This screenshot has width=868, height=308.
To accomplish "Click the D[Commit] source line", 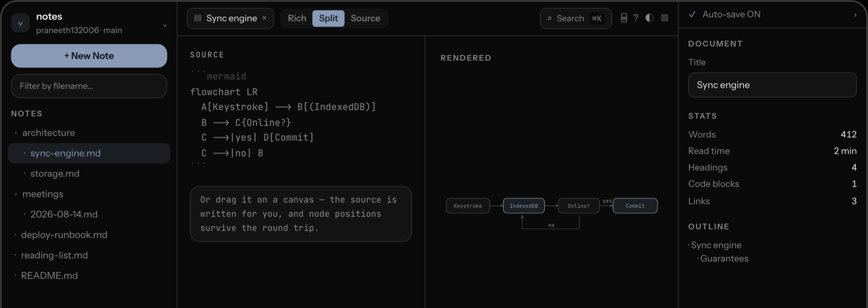I will pyautogui.click(x=258, y=138).
